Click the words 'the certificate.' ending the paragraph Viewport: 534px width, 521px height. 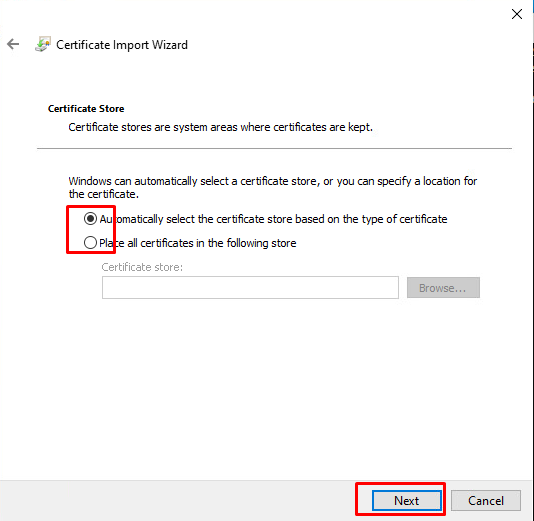pyautogui.click(x=104, y=194)
